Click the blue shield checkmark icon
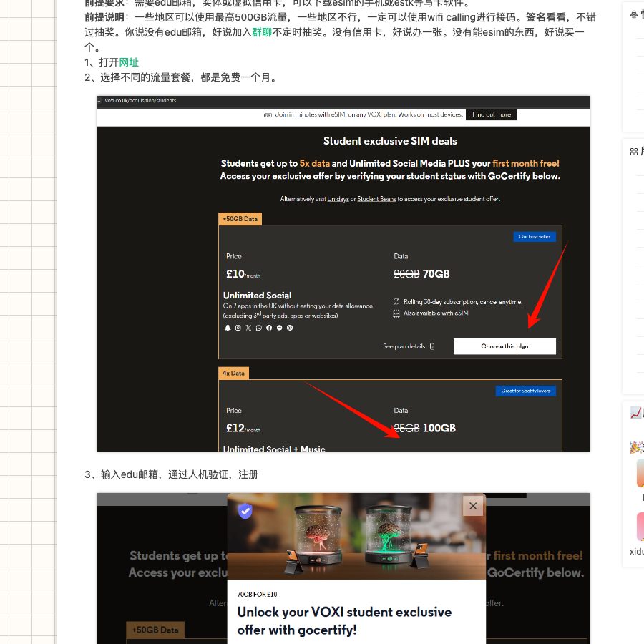The width and height of the screenshot is (644, 644). (245, 512)
